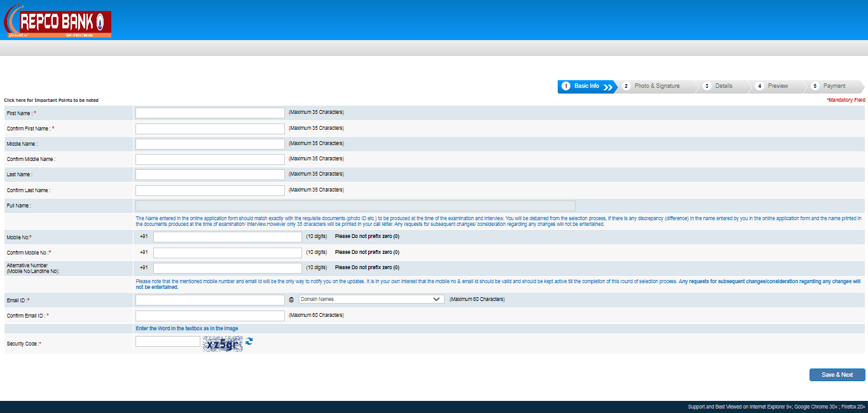This screenshot has height=413, width=868.
Task: Switch to the Preview step
Action: click(x=777, y=86)
